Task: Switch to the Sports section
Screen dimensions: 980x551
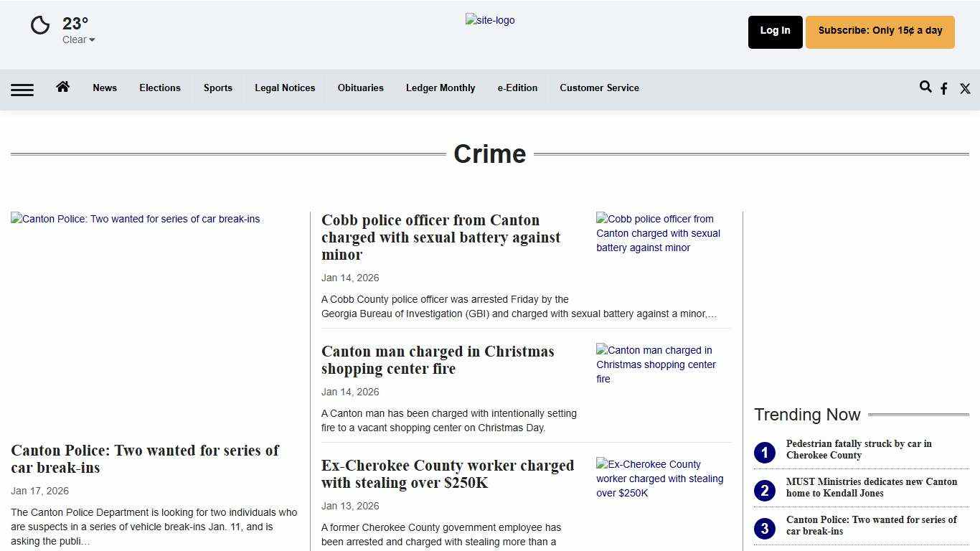Action: (x=218, y=88)
